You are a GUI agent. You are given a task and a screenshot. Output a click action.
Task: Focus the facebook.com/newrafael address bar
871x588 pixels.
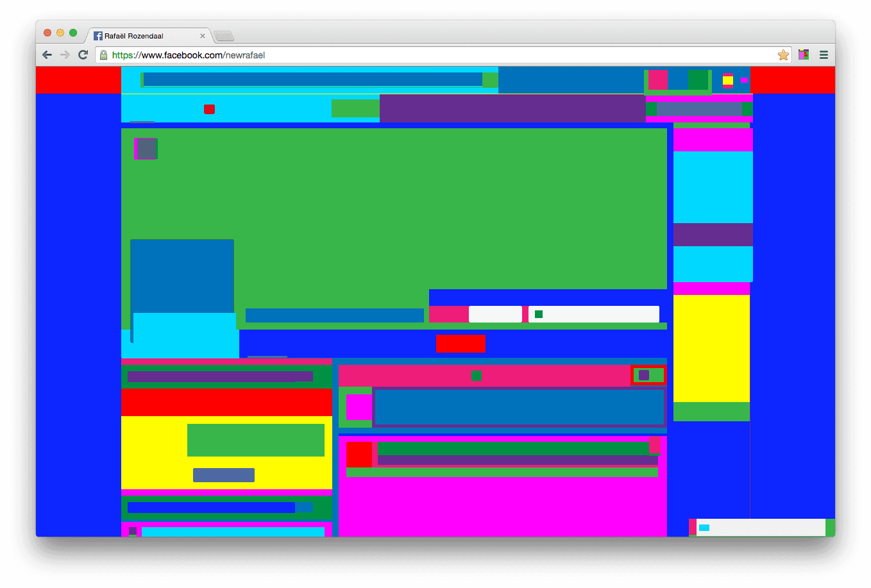point(443,55)
